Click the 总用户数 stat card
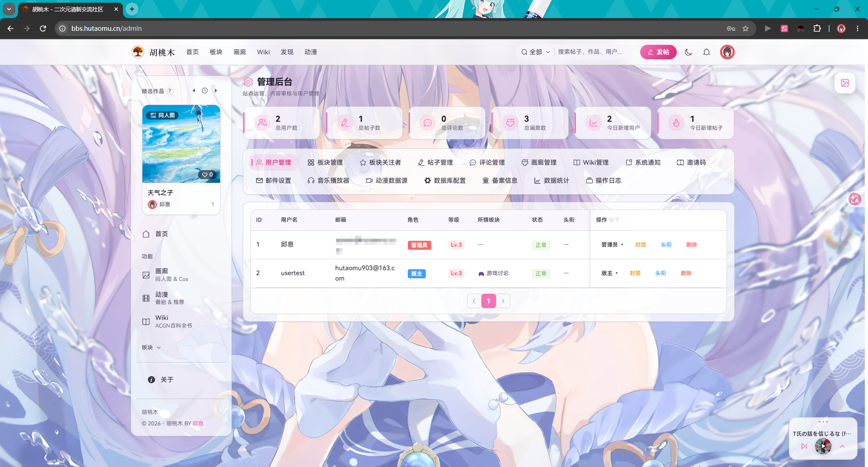Image resolution: width=868 pixels, height=467 pixels. 282,123
